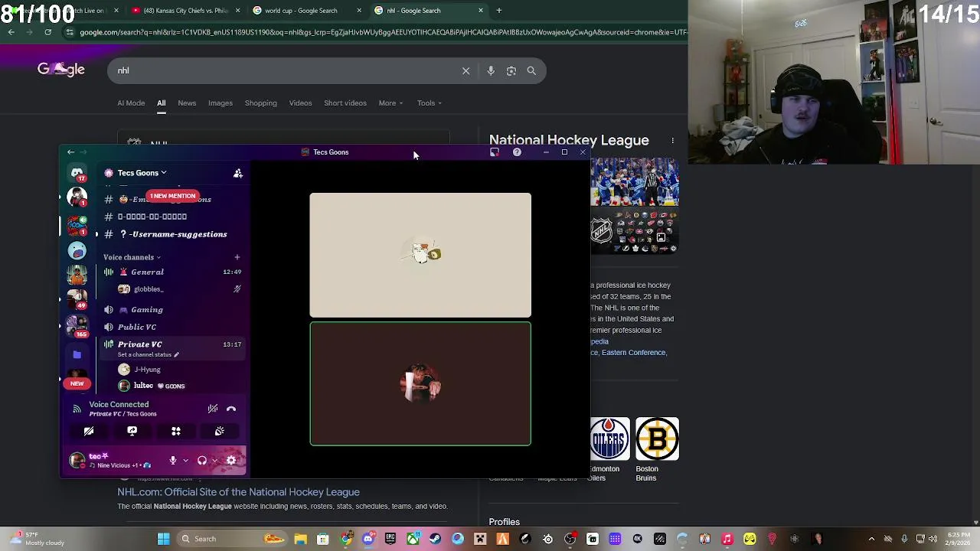The width and height of the screenshot is (980, 551).
Task: Open the soundboard button in Discord
Action: click(220, 432)
